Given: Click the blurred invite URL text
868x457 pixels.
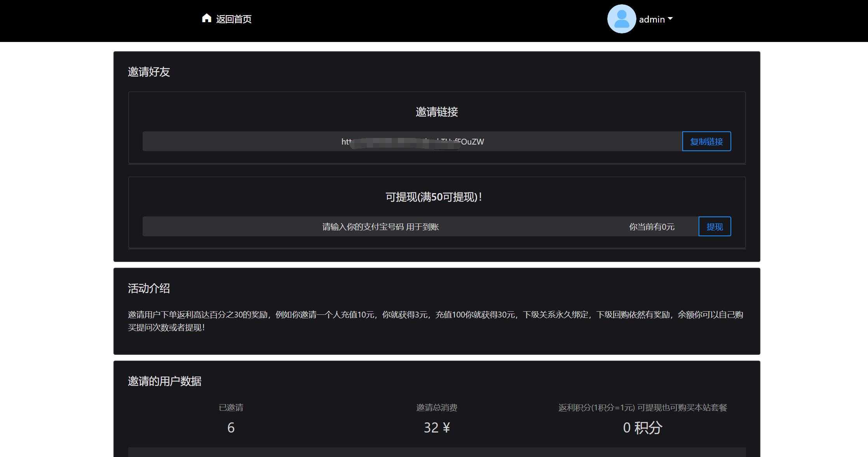Looking at the screenshot, I should pos(412,141).
